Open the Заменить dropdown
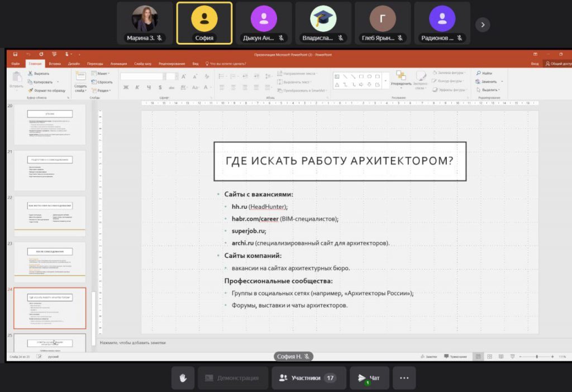 502,82
